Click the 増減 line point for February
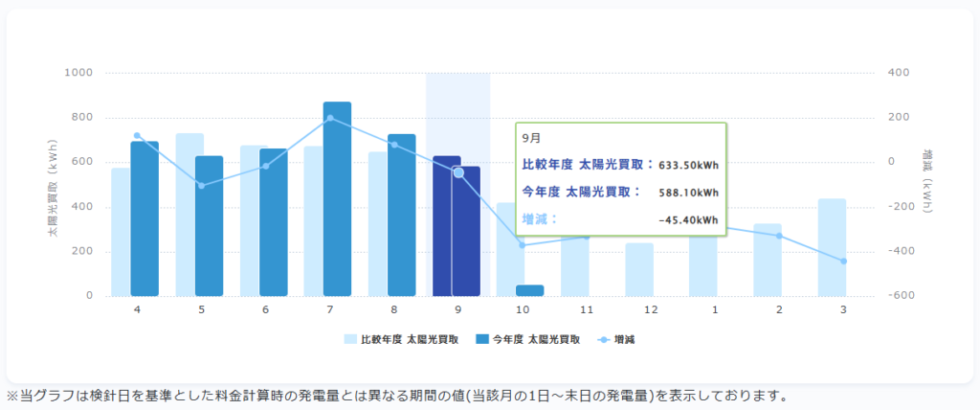 779,236
